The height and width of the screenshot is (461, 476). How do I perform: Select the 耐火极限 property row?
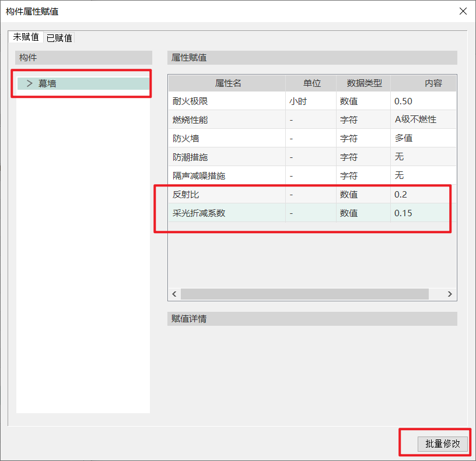pos(313,101)
